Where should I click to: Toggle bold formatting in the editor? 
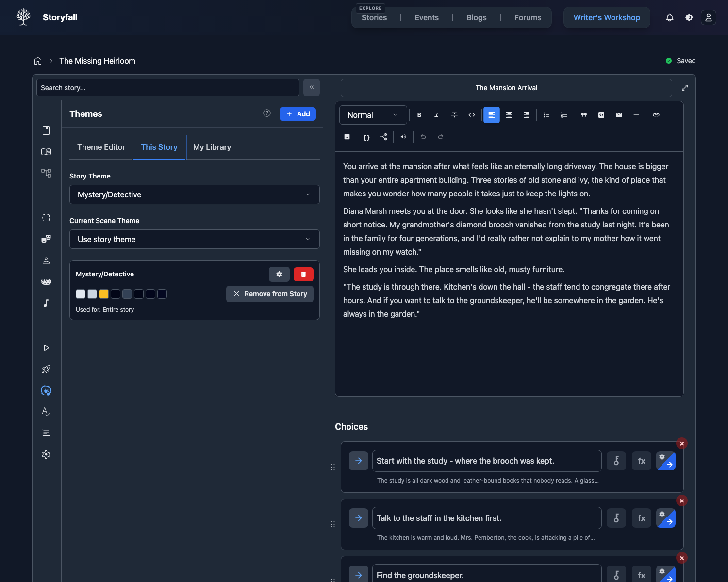[419, 115]
